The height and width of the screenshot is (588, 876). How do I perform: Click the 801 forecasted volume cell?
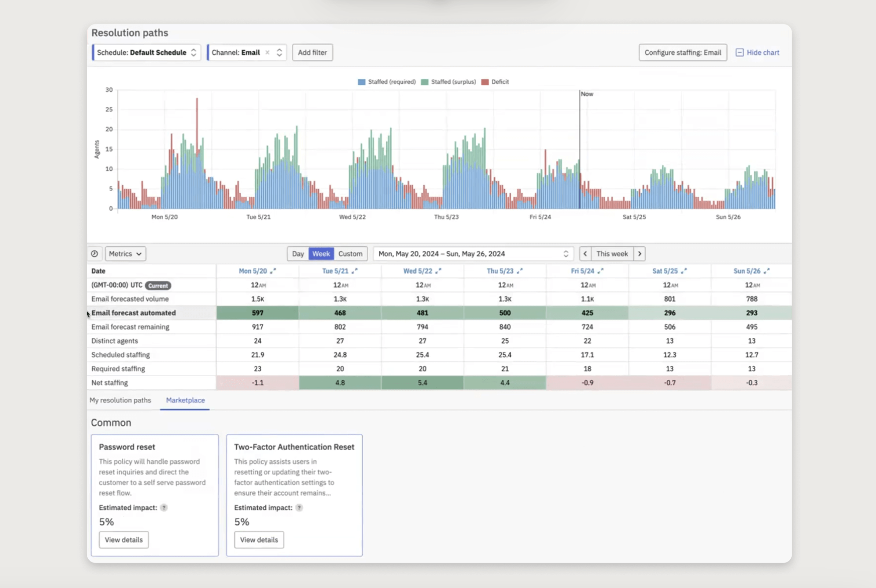tap(670, 299)
